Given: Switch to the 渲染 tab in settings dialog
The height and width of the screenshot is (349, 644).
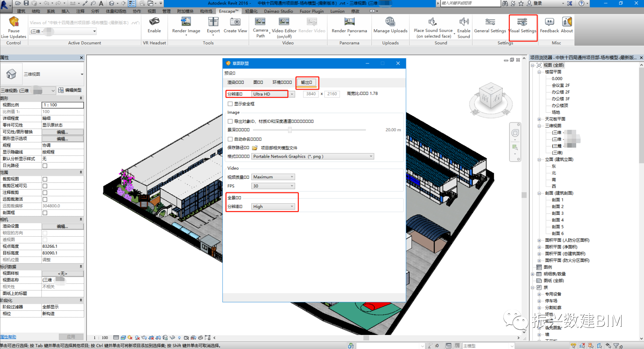Looking at the screenshot, I should [x=236, y=82].
